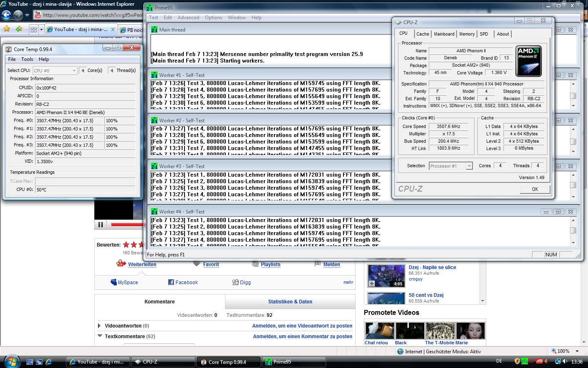Switch to the 'YouTube - dzej i mina' browser tab
Image resolution: width=588 pixels, height=368 pixels.
tap(81, 29)
